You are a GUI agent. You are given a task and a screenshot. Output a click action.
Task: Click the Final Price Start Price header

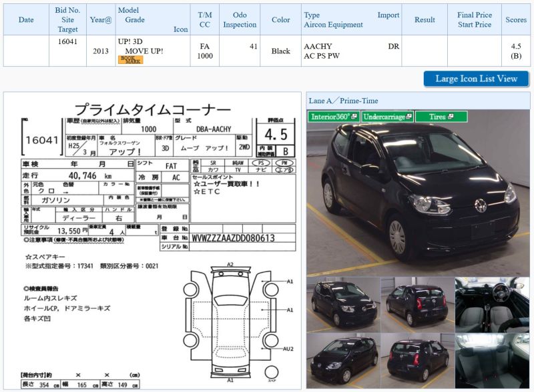pos(475,20)
